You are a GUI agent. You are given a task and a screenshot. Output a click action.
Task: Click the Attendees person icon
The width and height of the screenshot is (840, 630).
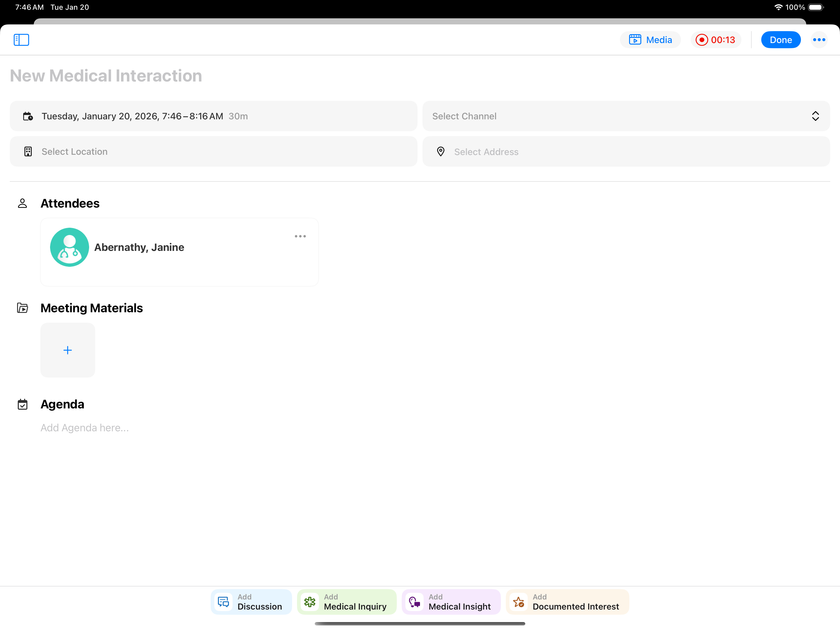(22, 204)
